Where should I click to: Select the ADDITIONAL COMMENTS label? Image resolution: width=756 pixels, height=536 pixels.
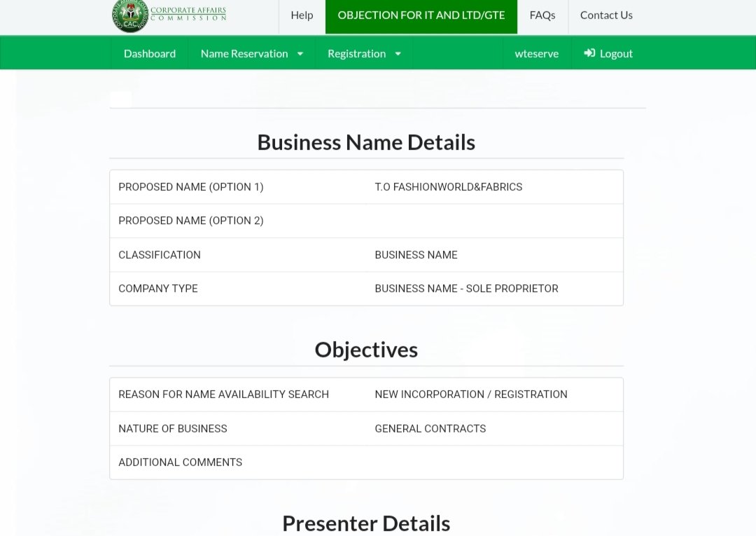181,462
